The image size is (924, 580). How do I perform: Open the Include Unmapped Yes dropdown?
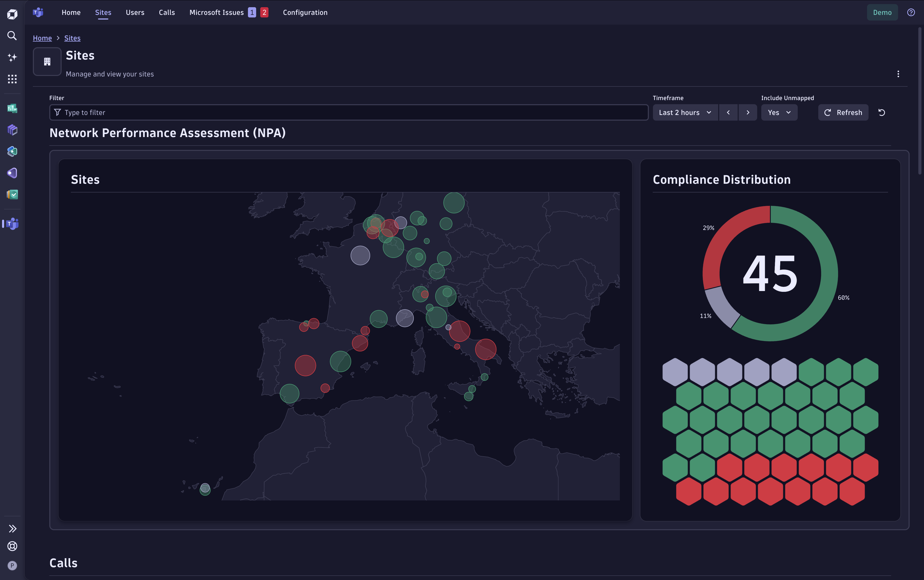pos(779,112)
